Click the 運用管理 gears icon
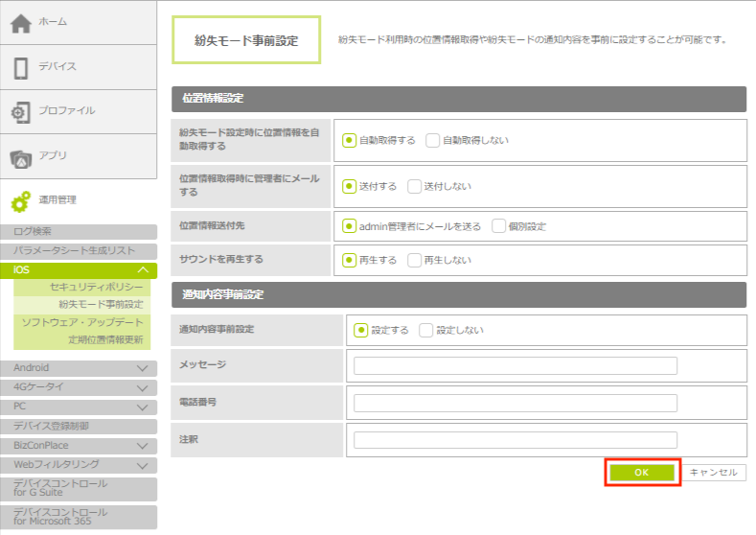This screenshot has width=756, height=535. 21,201
